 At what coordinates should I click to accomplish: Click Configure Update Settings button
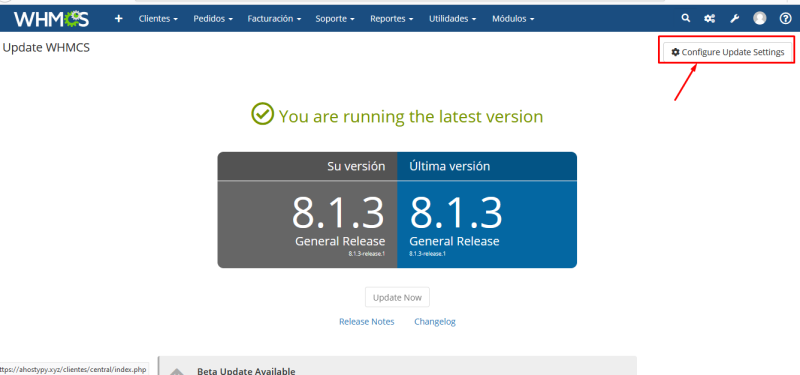tap(728, 52)
